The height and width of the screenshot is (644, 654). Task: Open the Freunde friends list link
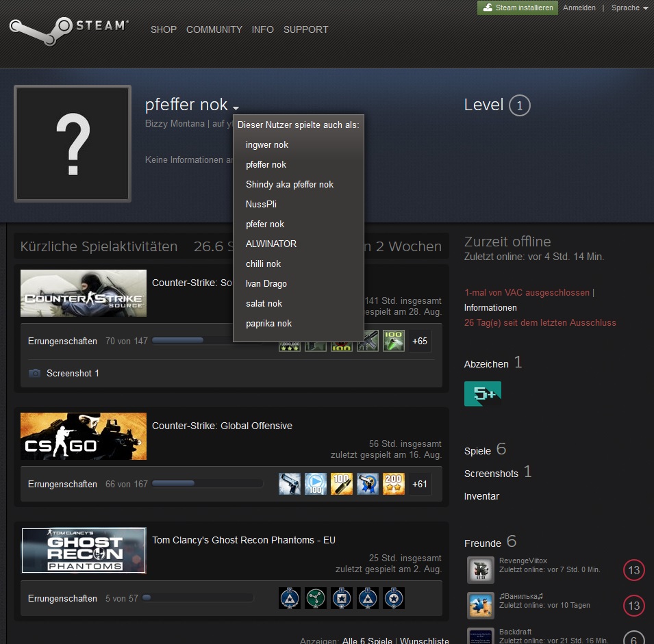coord(483,543)
